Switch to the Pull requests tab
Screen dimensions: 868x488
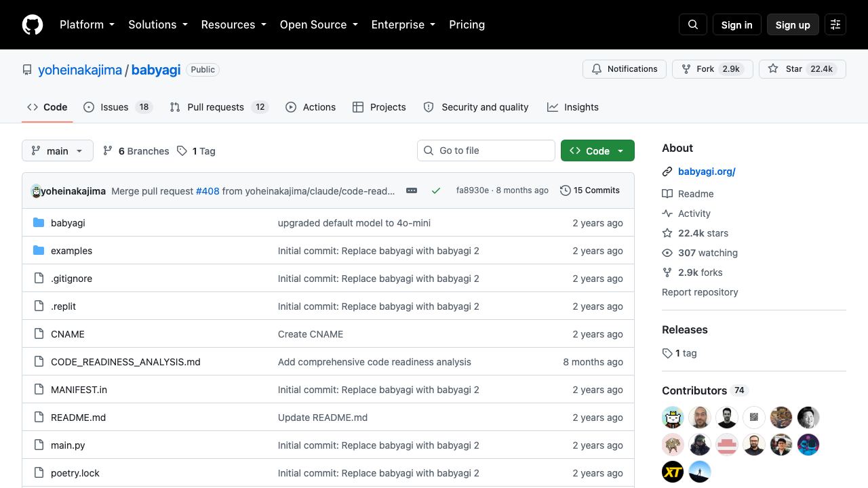point(219,107)
